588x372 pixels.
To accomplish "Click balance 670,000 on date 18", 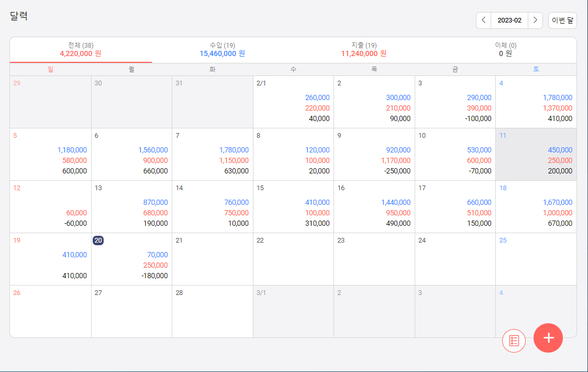I will tap(560, 223).
